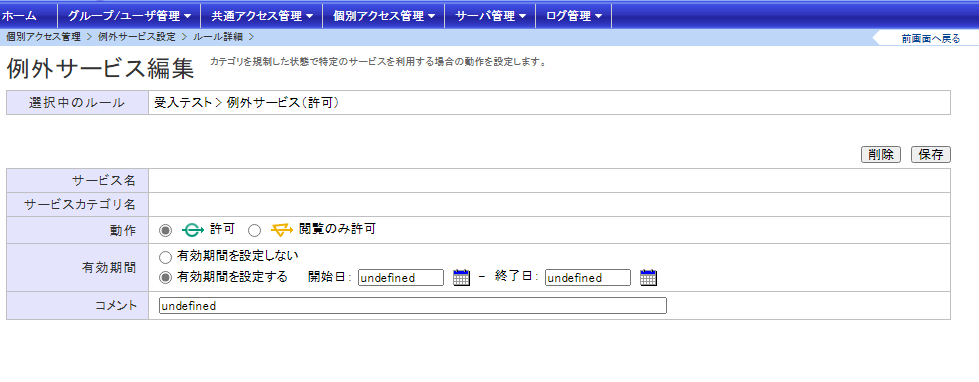This screenshot has height=382, width=979.
Task: Click the 動作 label cell
Action: point(77,230)
